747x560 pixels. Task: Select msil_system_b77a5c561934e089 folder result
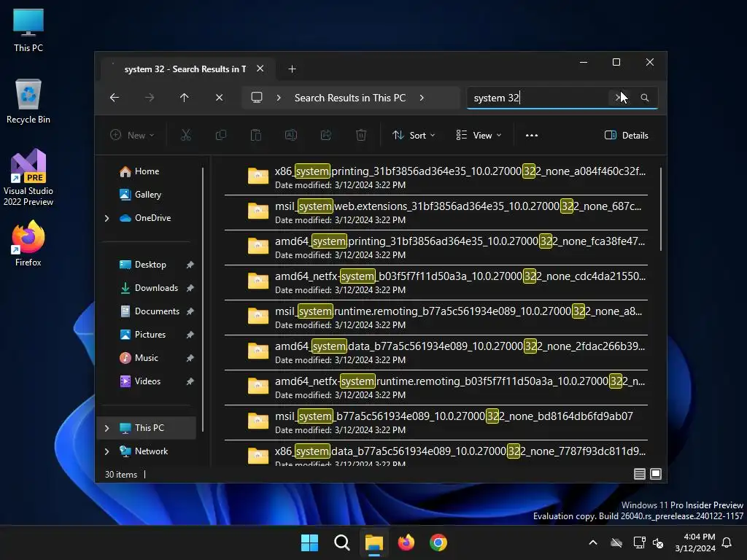point(436,422)
